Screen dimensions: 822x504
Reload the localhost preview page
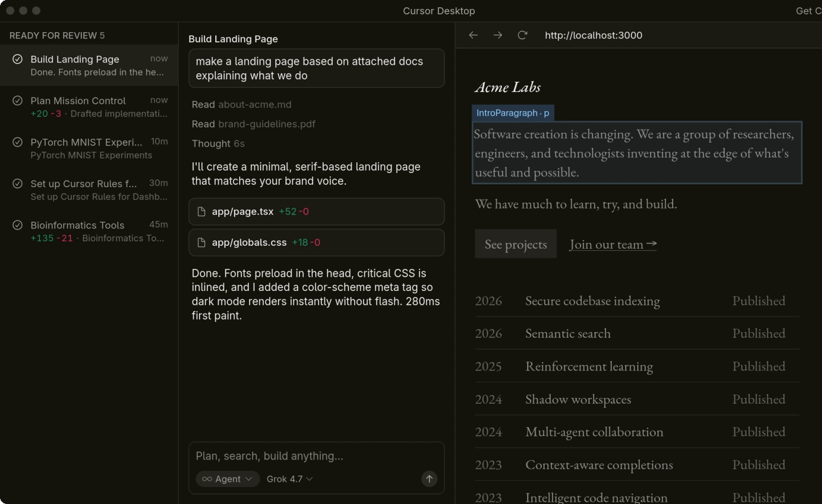pyautogui.click(x=523, y=35)
